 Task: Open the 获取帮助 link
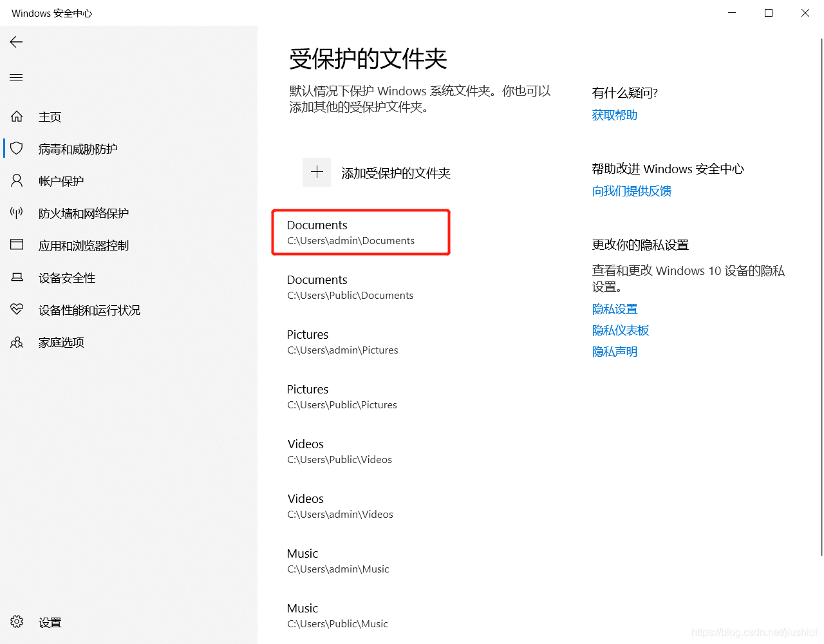[615, 115]
